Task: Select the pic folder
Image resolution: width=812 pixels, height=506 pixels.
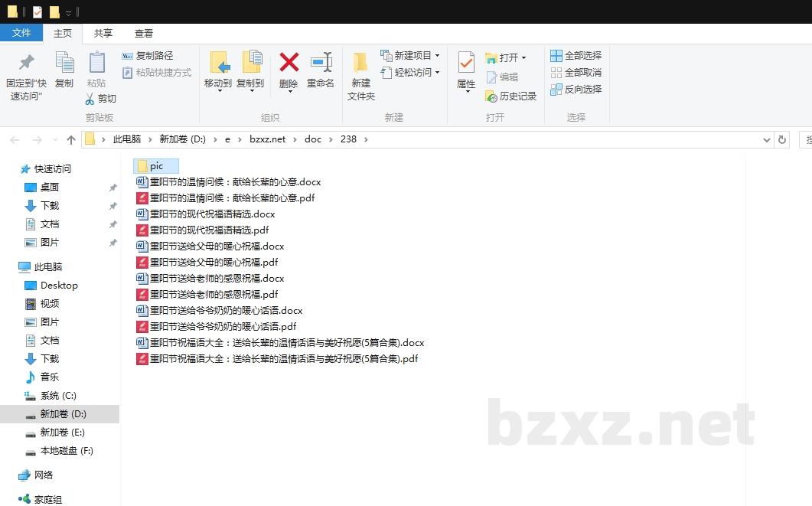Action: click(x=156, y=166)
